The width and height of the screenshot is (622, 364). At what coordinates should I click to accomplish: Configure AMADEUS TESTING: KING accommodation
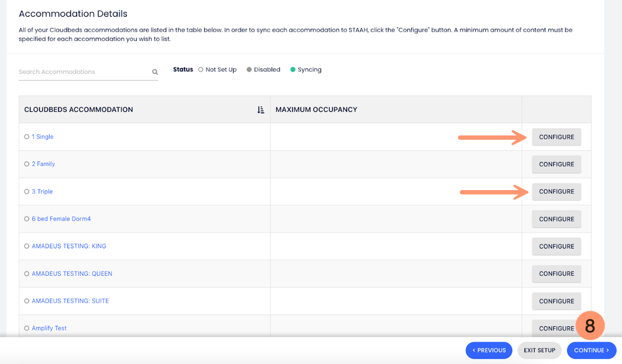point(556,246)
